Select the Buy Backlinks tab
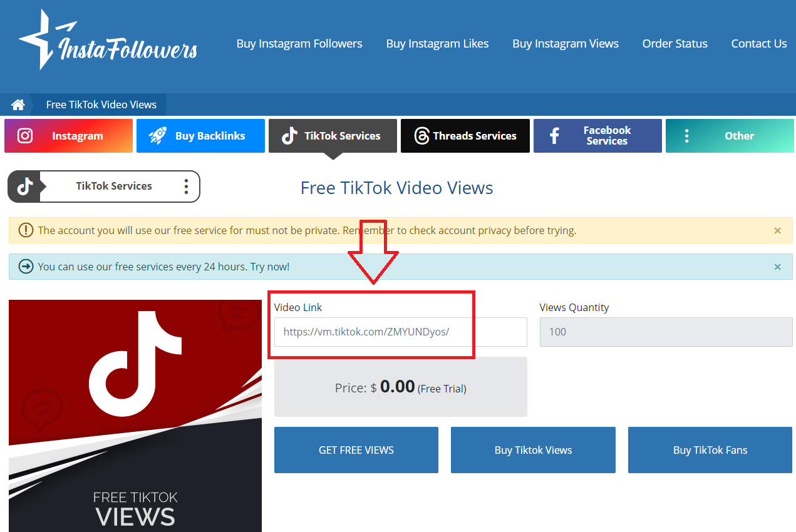796x532 pixels. pyautogui.click(x=201, y=136)
